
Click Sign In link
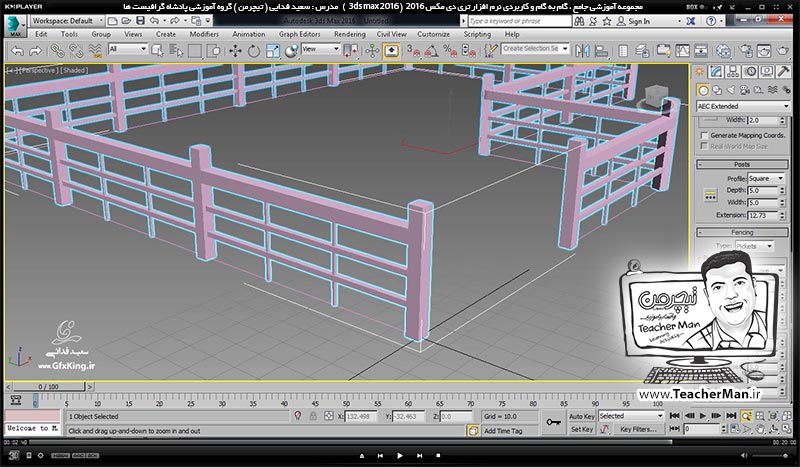click(x=639, y=21)
